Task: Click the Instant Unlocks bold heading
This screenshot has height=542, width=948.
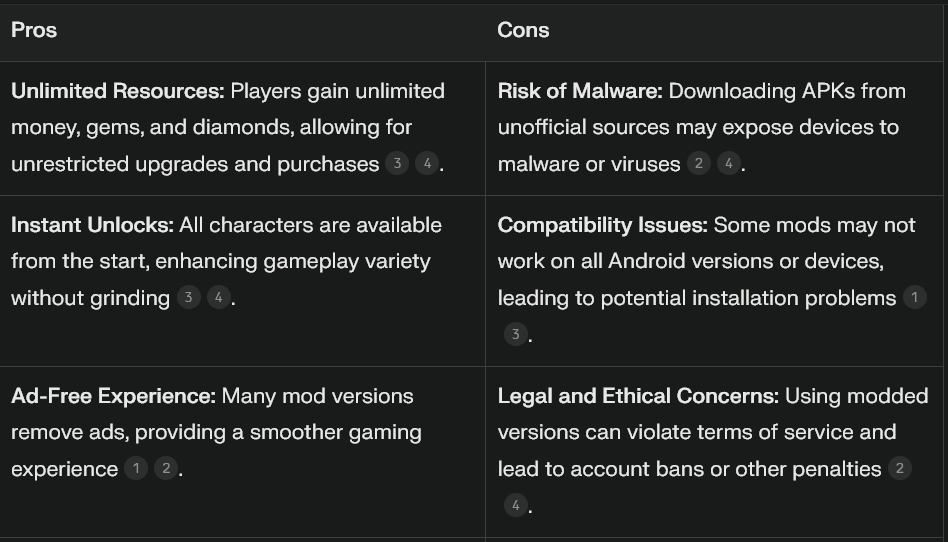Action: [x=93, y=225]
